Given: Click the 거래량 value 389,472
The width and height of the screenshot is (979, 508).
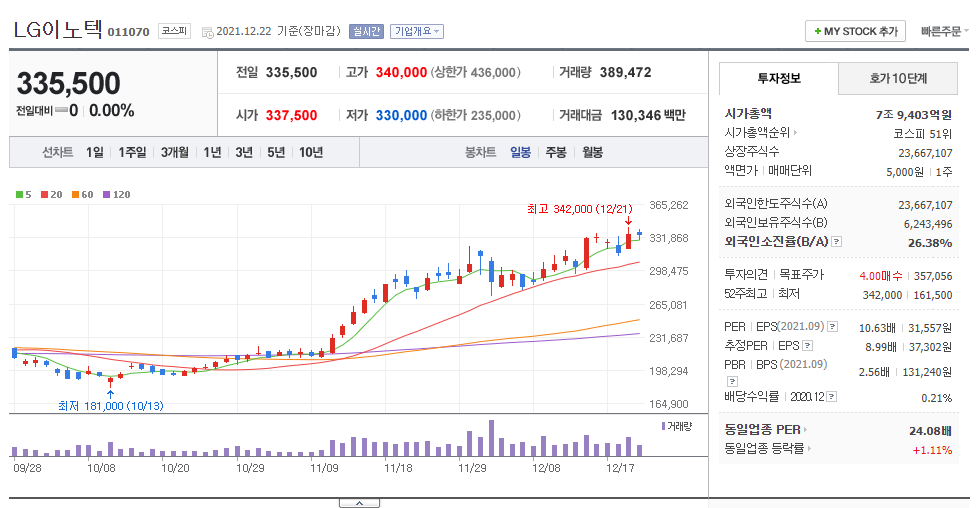Looking at the screenshot, I should 626,72.
